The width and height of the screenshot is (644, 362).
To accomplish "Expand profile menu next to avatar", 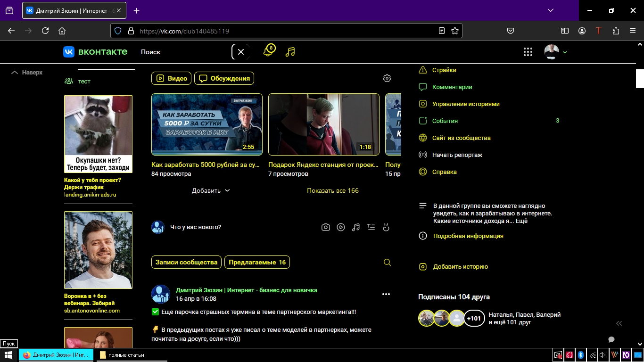I will 565,52.
